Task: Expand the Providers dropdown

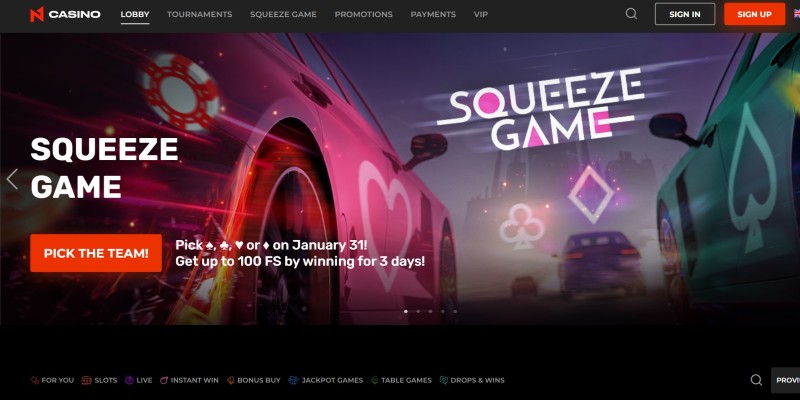Action: click(x=786, y=380)
